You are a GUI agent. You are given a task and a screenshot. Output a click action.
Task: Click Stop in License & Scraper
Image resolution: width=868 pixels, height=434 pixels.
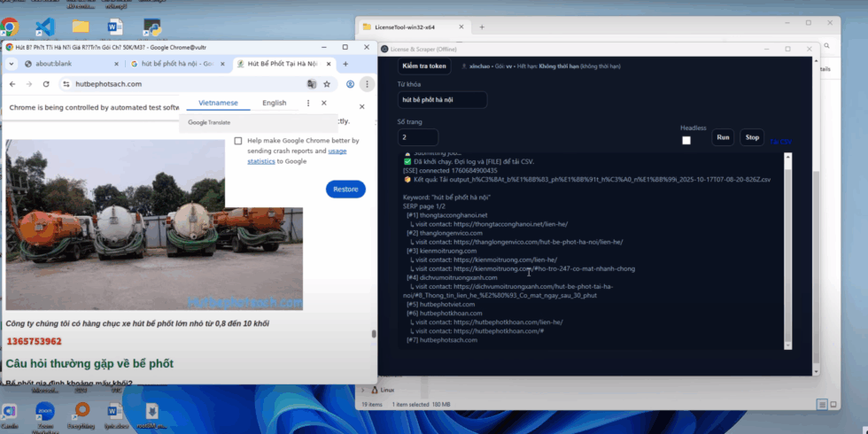(x=752, y=137)
